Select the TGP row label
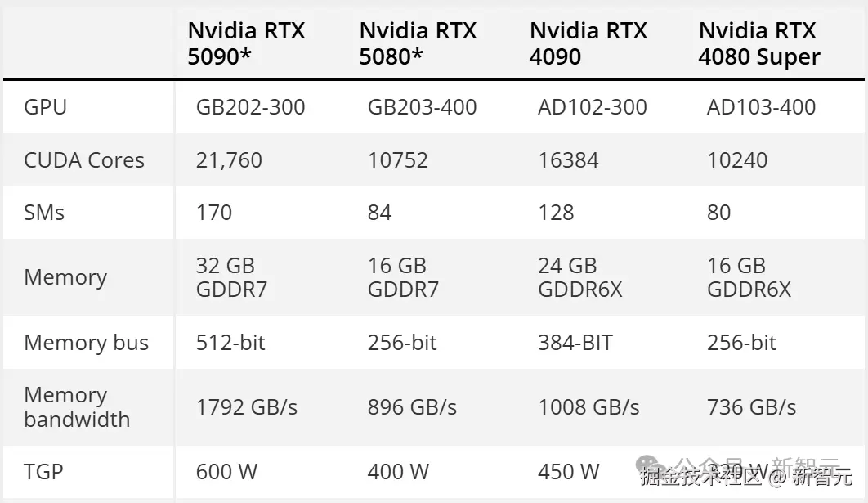868x503 pixels. pos(43,472)
